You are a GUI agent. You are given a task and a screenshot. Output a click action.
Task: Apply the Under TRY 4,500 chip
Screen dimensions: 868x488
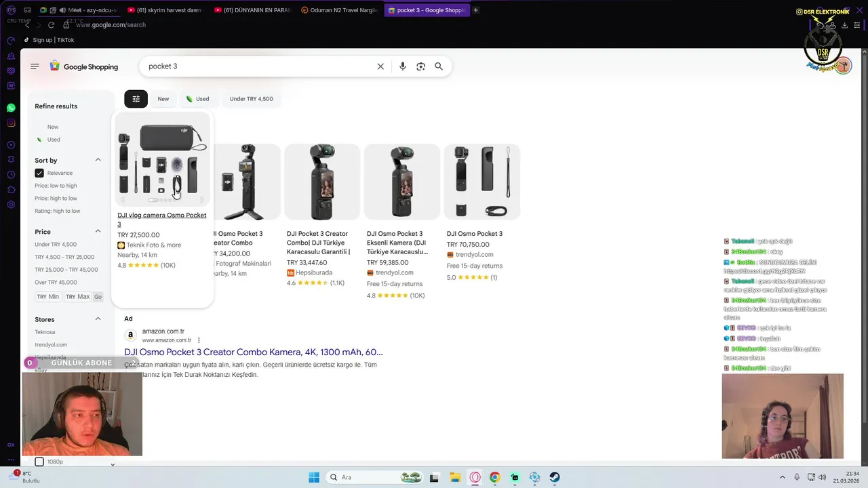point(251,99)
